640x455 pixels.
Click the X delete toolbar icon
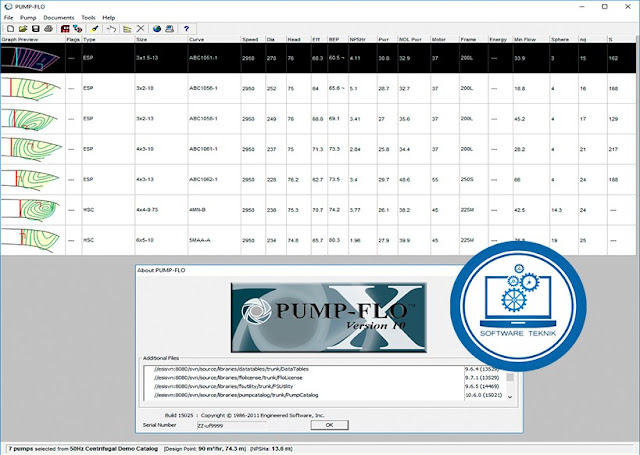pyautogui.click(x=140, y=29)
